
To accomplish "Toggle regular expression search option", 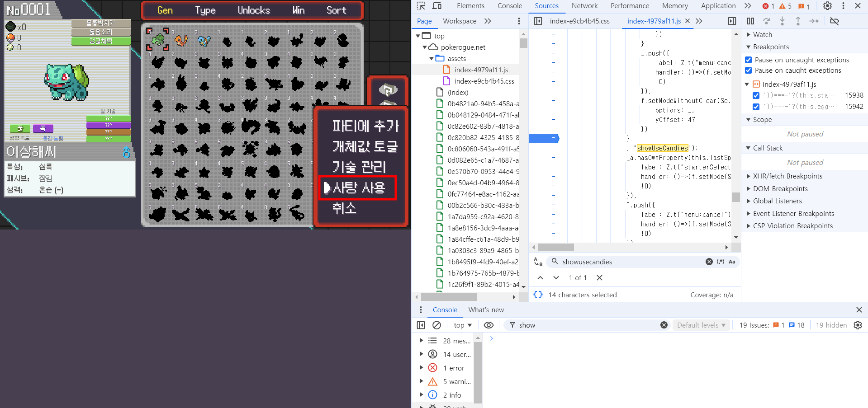I will [x=721, y=262].
